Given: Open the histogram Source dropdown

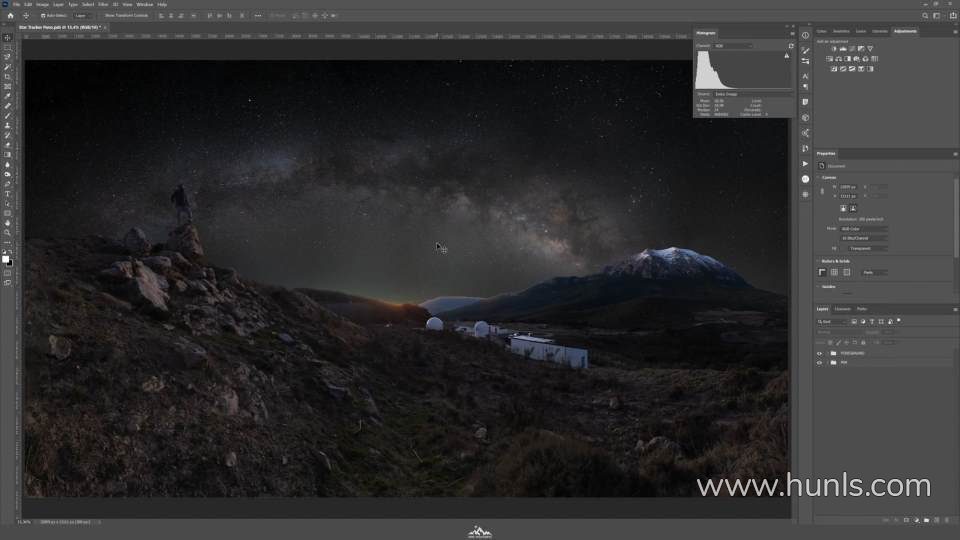Looking at the screenshot, I should coord(753,94).
